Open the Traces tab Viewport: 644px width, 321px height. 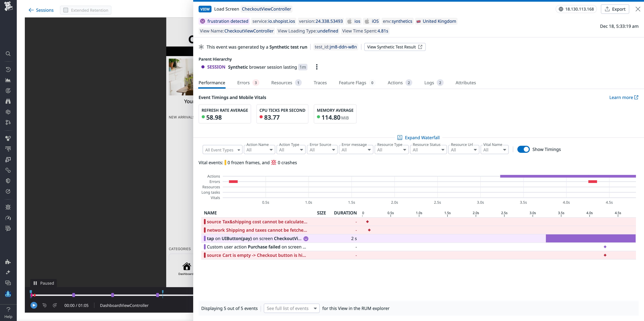point(320,82)
